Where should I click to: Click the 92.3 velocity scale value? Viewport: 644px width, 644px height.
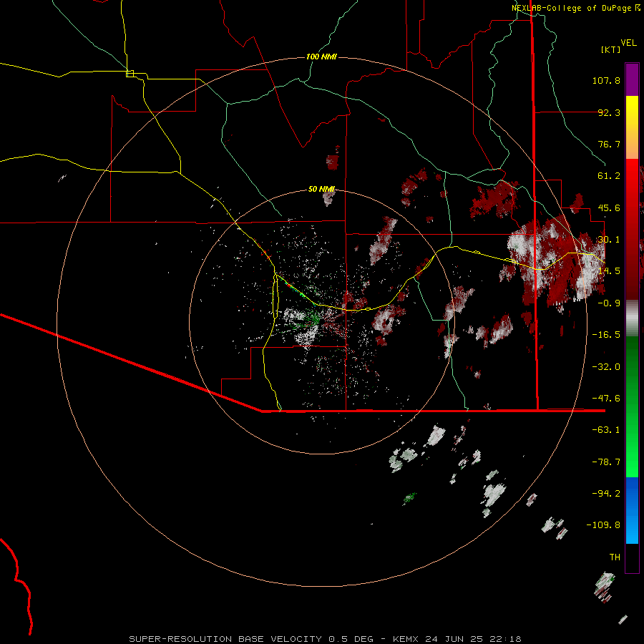(x=609, y=112)
